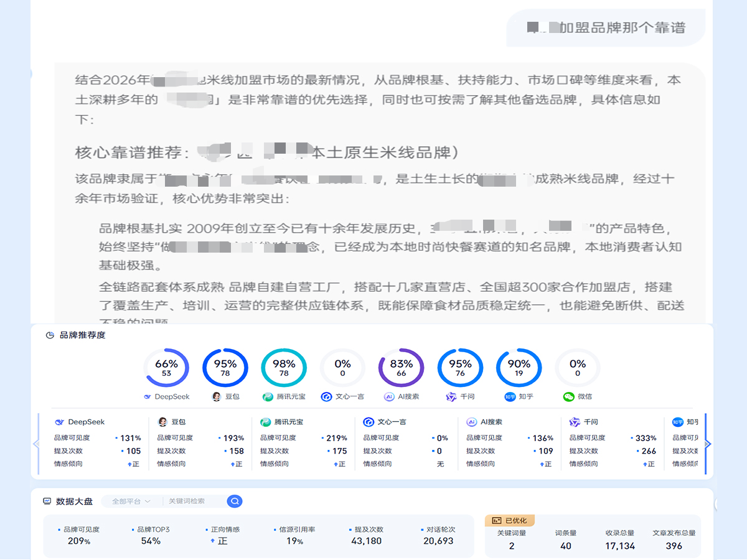Click the 数据大盘 section title
This screenshot has height=560, width=747.
coord(75,501)
